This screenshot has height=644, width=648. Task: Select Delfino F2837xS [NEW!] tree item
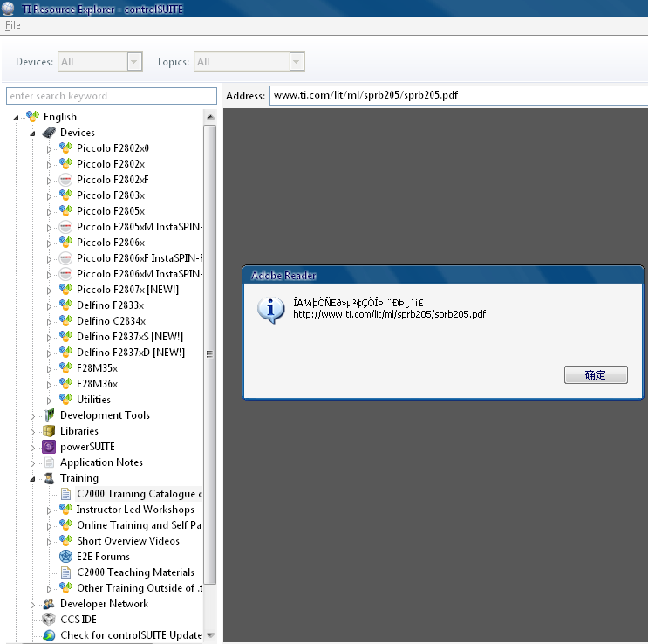coord(130,337)
